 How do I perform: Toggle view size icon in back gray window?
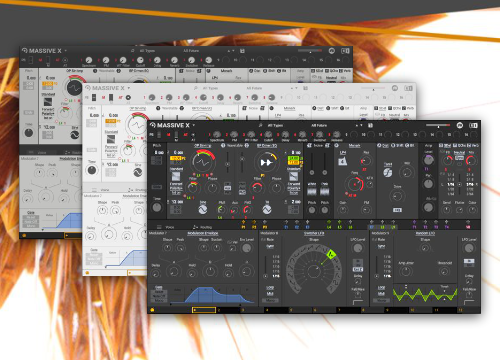pos(345,51)
